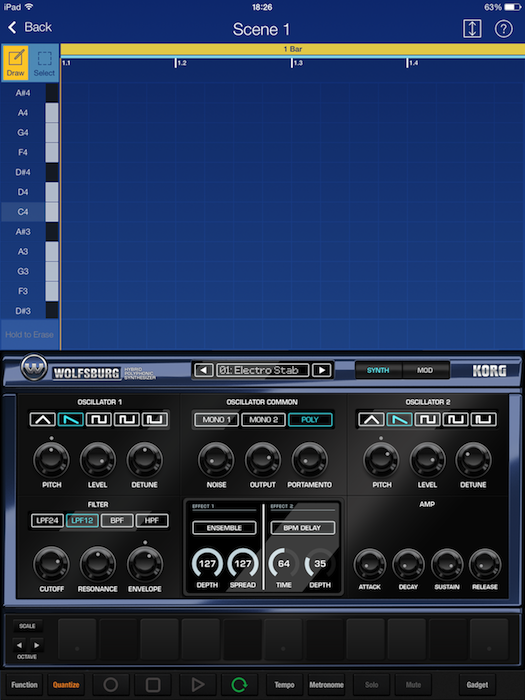Screen dimensions: 525x700
Task: Open Effect 2 BPM DELAY selector
Action: click(302, 528)
